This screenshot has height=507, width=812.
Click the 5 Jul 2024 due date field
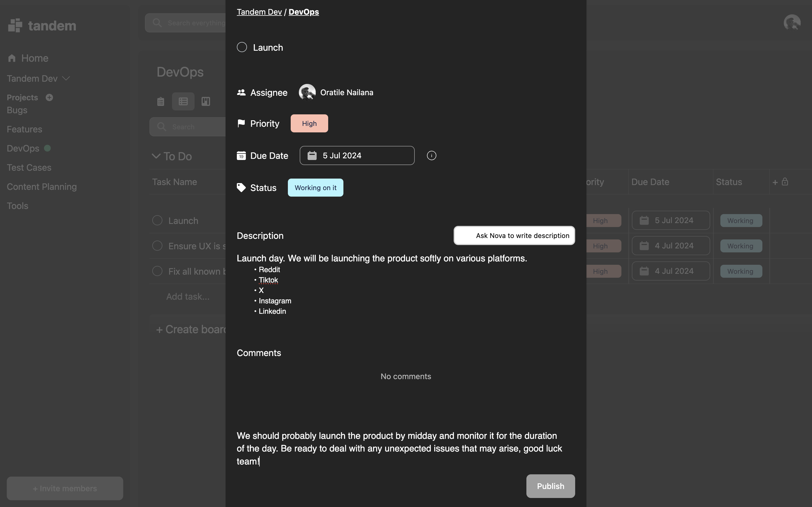click(357, 155)
